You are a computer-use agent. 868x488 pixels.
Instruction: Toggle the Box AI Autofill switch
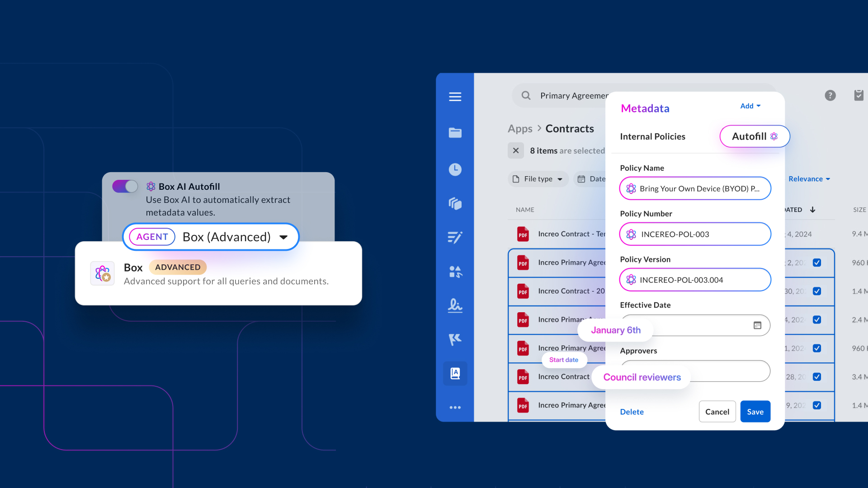click(125, 186)
